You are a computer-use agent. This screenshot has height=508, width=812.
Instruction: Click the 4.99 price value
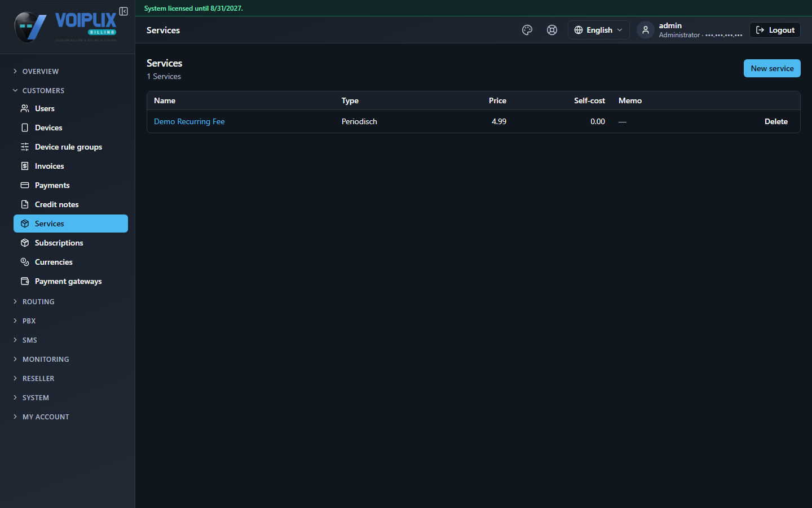click(499, 121)
